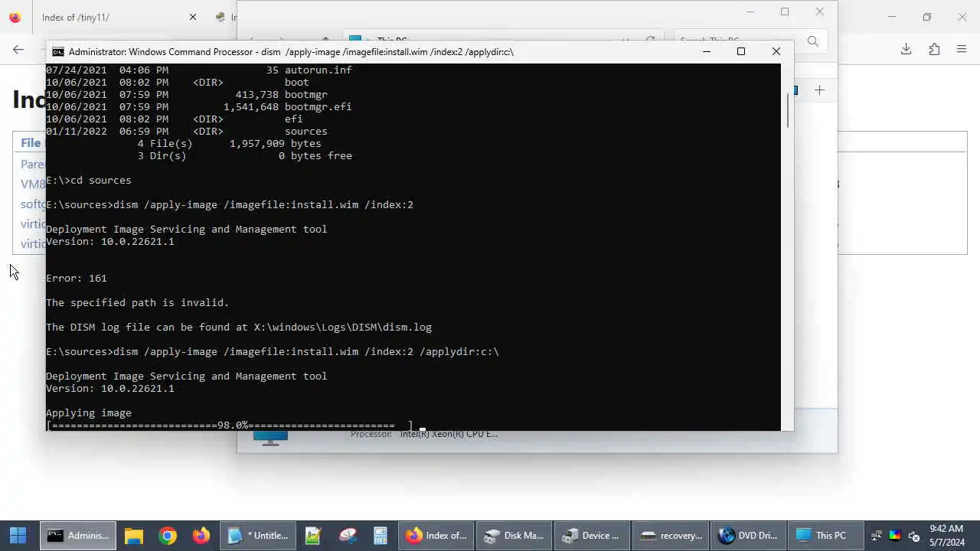Image resolution: width=980 pixels, height=551 pixels.
Task: Open File Explorer from the taskbar
Action: (134, 536)
